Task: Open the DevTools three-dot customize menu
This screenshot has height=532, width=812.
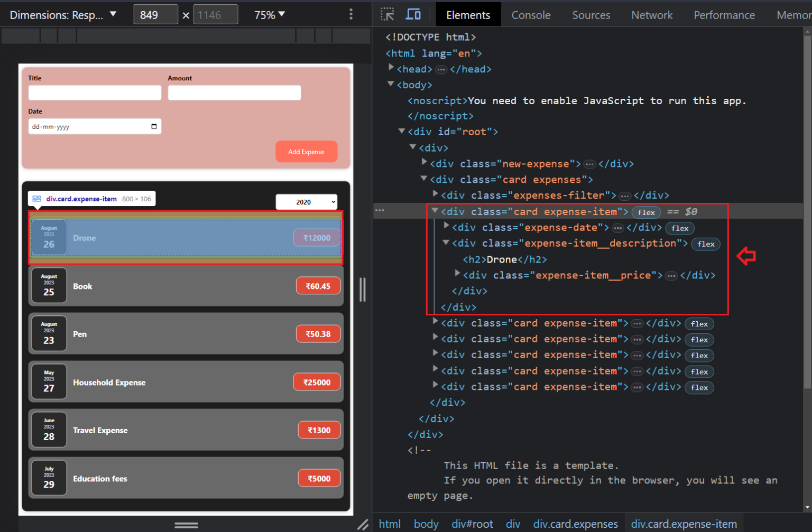Action: click(351, 14)
